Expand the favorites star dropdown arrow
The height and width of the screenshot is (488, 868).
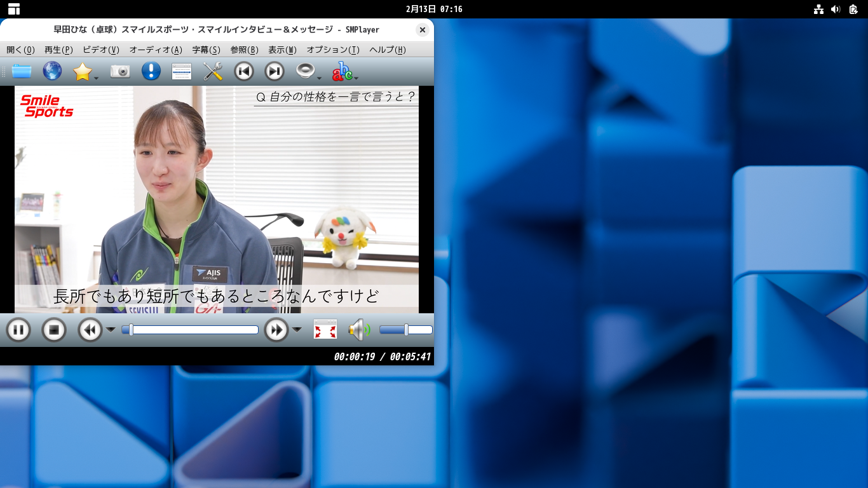97,78
